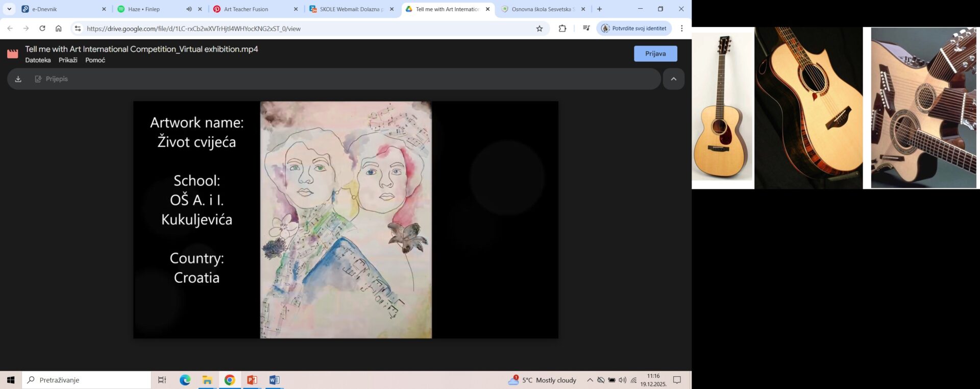The image size is (980, 389).
Task: Open the Chrome three-dot menu
Action: pos(681,29)
